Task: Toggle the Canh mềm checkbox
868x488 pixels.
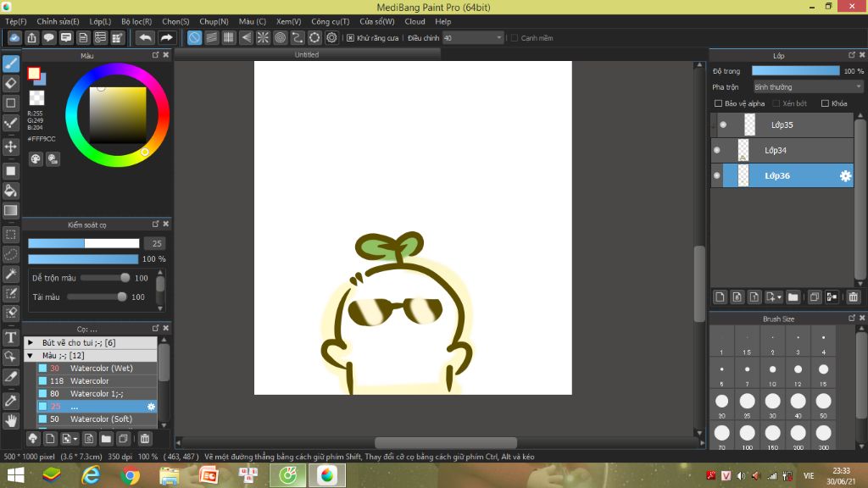Action: tap(515, 37)
